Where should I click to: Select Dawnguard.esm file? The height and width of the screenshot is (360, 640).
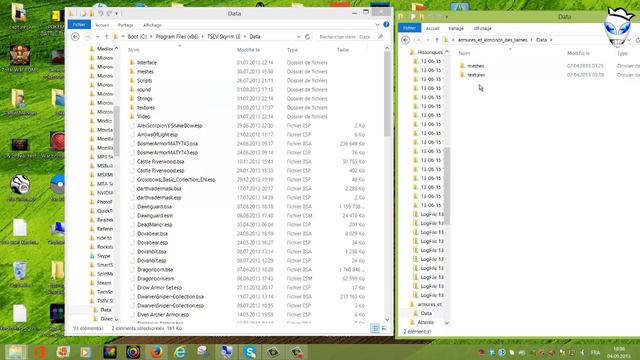155,216
